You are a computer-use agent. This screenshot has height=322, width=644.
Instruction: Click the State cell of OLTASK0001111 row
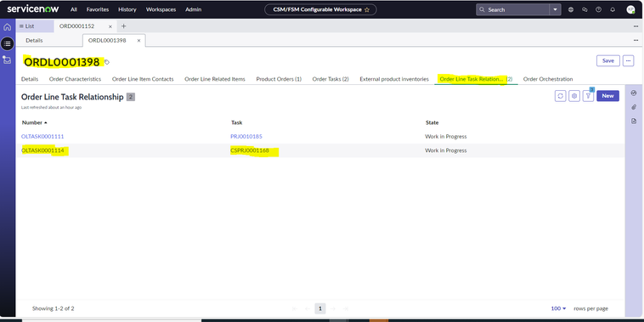pos(446,136)
